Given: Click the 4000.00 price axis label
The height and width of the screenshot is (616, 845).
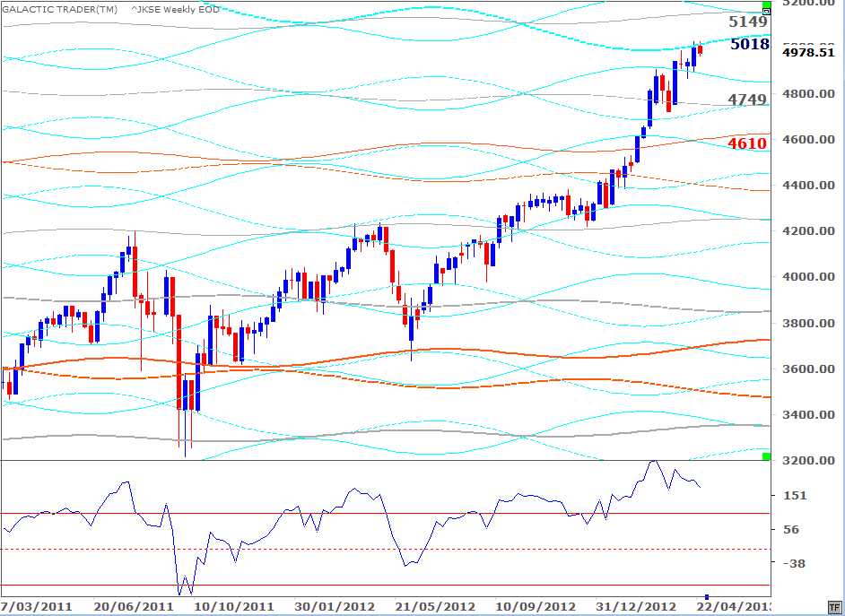Looking at the screenshot, I should point(809,277).
